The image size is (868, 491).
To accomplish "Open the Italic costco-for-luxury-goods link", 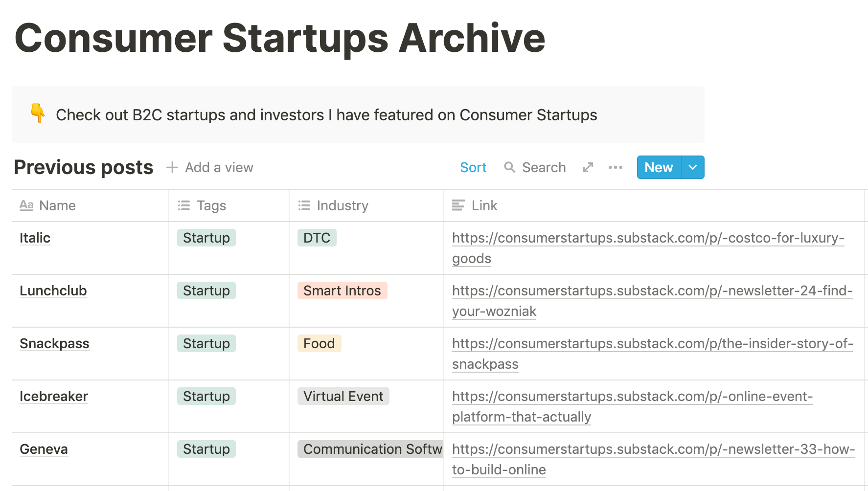I will pos(648,248).
